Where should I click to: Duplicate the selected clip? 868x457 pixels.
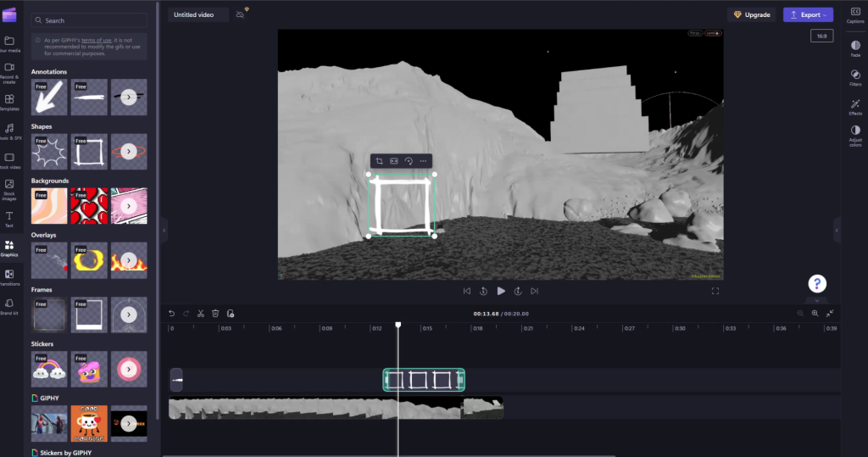(231, 314)
